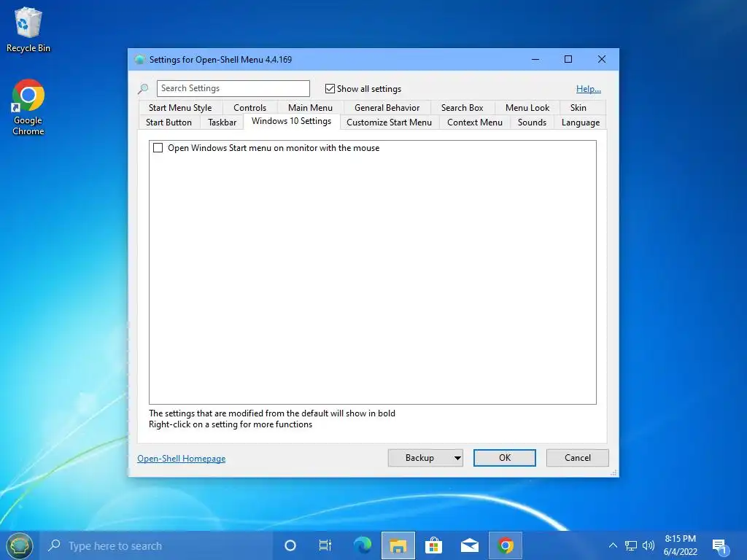Open the Taskbar tab
The height and width of the screenshot is (560, 747).
(222, 122)
